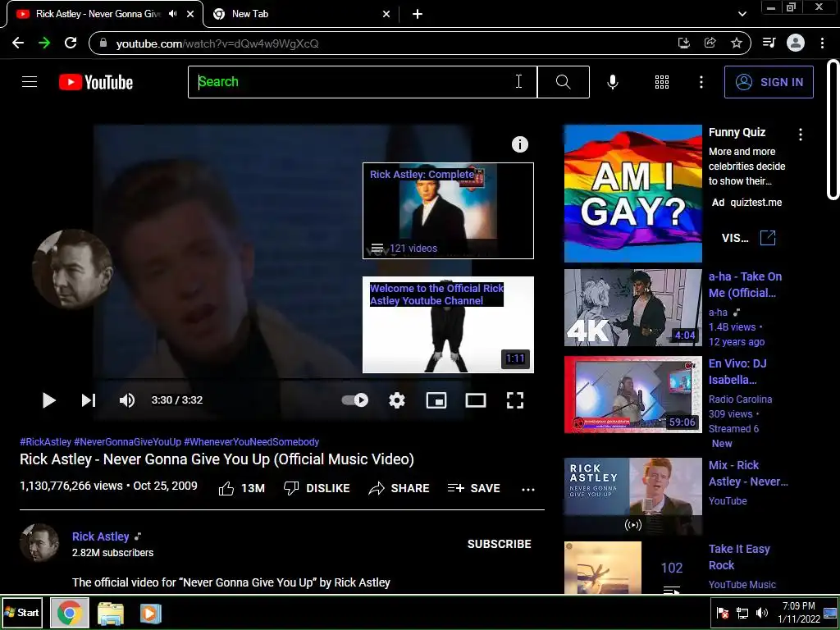The width and height of the screenshot is (840, 630).
Task: Click the #WheneverYouNeedSomebody hashtag
Action: coord(251,442)
